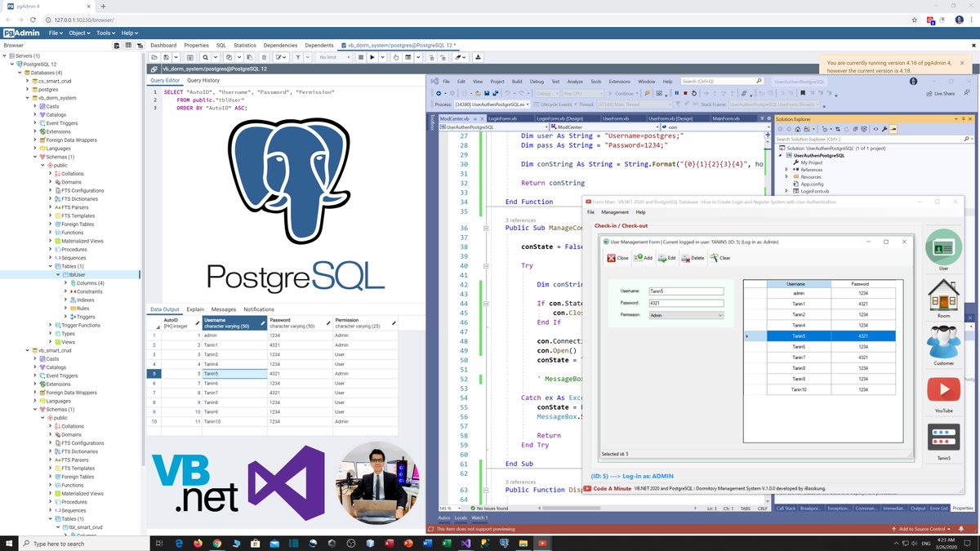980x551 pixels.
Task: Open the No limit rows dropdown in pgAdmin
Action: pos(333,57)
